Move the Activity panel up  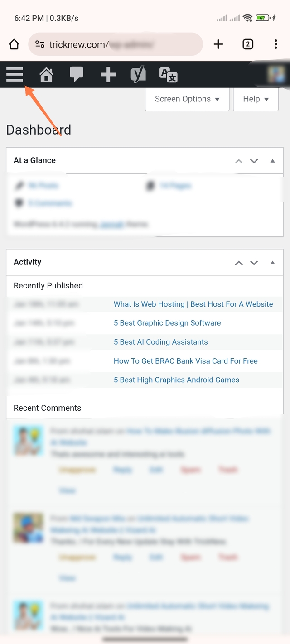[x=239, y=263]
